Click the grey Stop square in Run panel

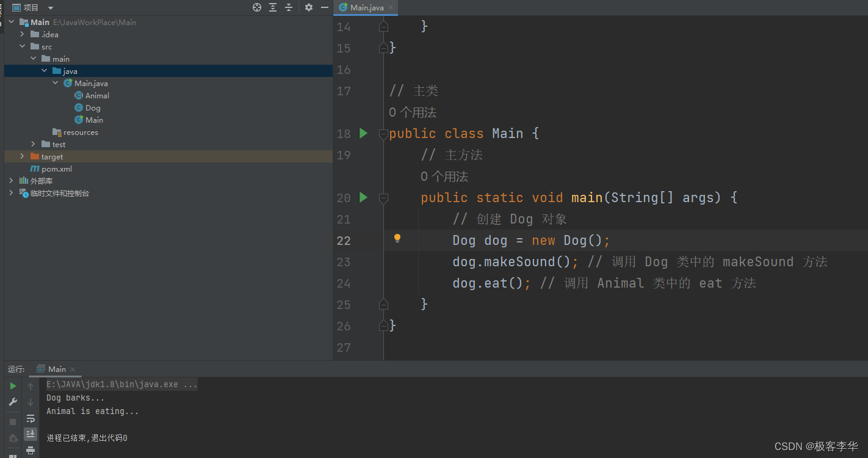tap(13, 422)
